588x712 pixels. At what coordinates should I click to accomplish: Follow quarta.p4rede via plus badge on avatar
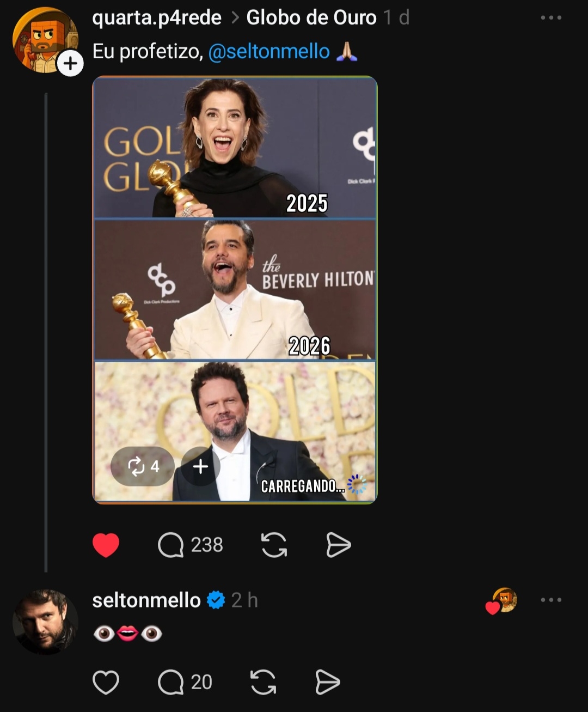70,64
